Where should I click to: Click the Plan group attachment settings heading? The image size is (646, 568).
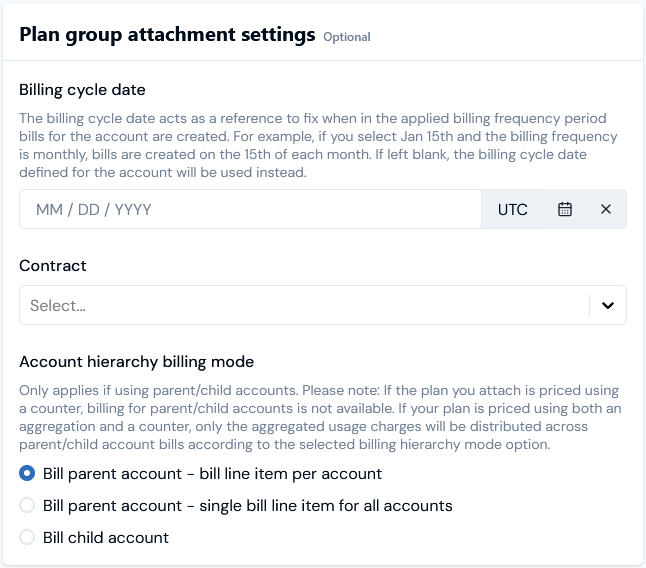pyautogui.click(x=167, y=35)
